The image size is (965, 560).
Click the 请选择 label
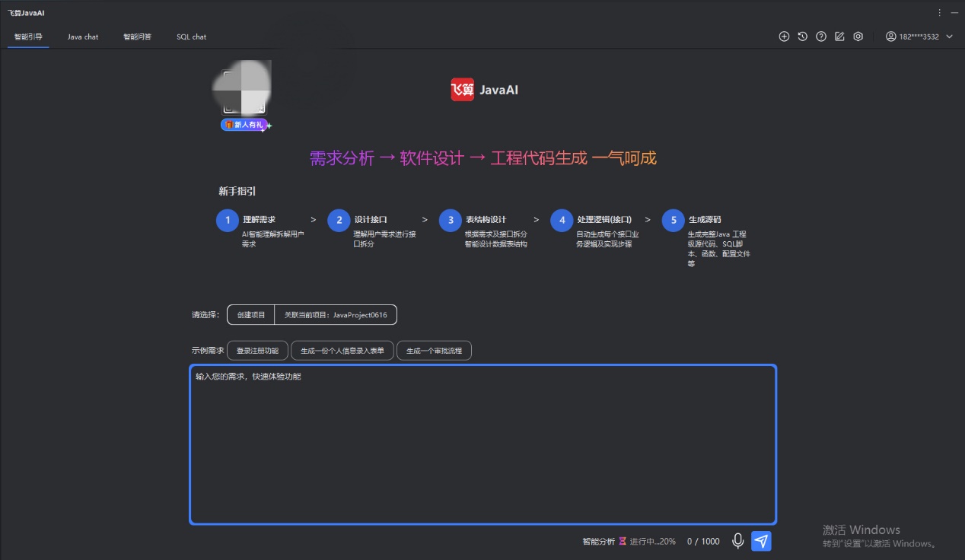pyautogui.click(x=205, y=315)
